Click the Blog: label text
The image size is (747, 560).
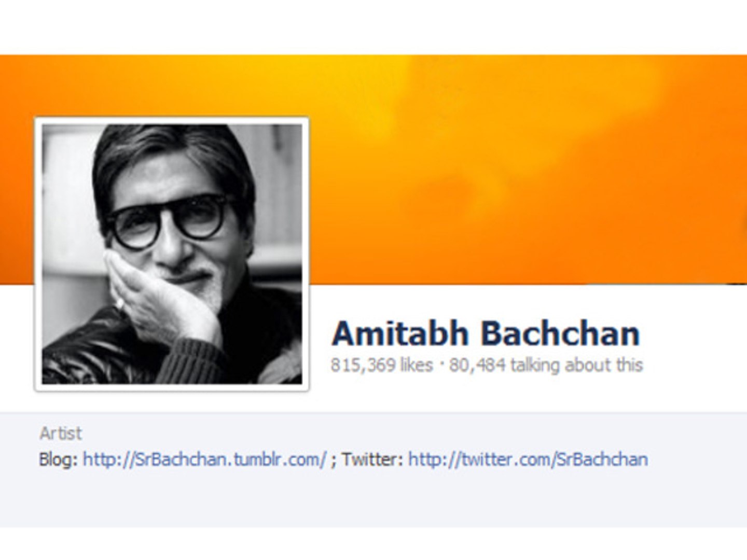(x=59, y=459)
